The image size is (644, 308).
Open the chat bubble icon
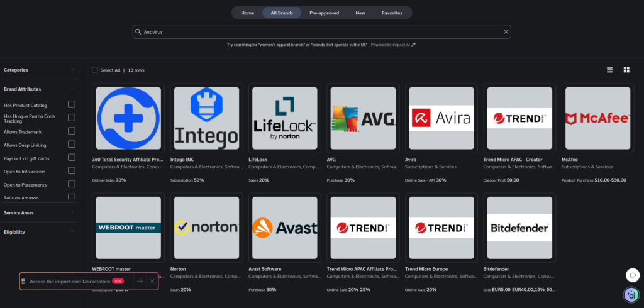coord(633,275)
